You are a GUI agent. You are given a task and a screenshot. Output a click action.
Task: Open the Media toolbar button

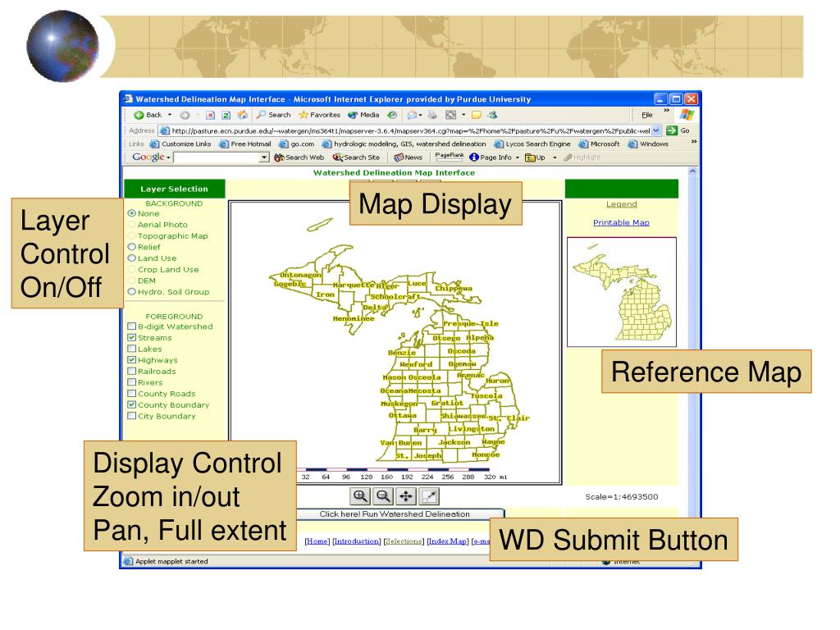point(363,115)
